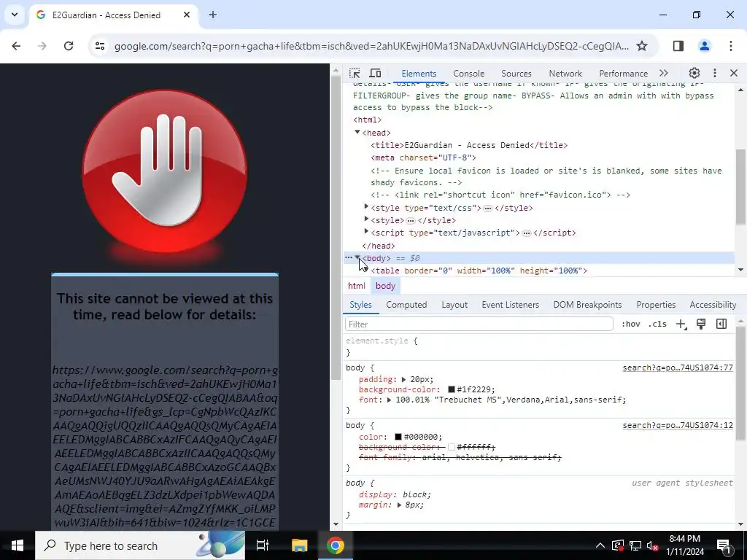Open the notification center icon
Image resolution: width=747 pixels, height=560 pixels.
[724, 545]
